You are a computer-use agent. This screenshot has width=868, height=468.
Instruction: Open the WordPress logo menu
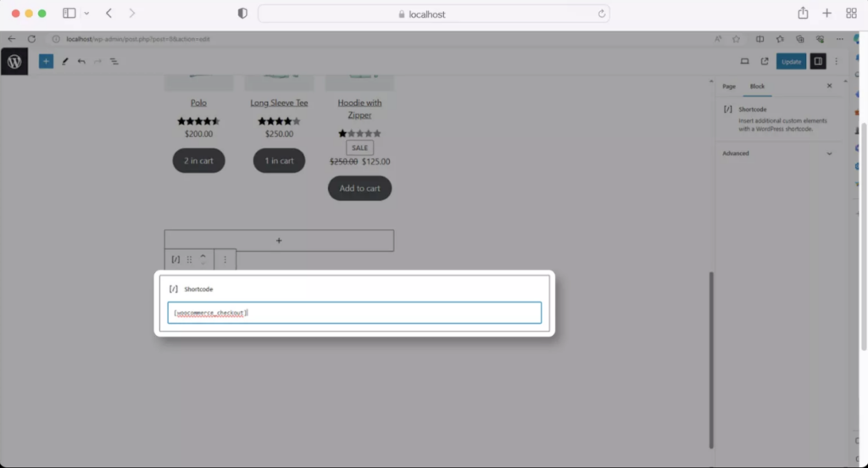pyautogui.click(x=14, y=62)
